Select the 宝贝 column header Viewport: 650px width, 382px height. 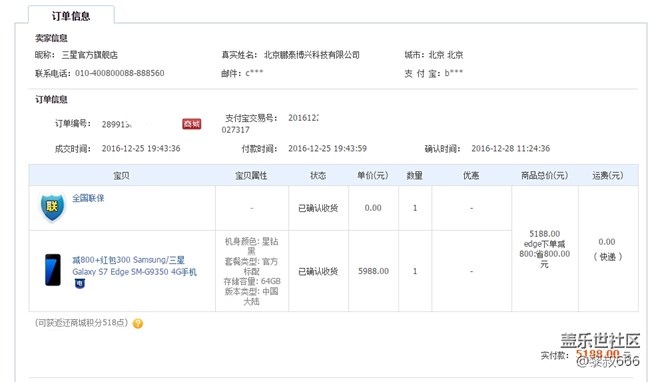pyautogui.click(x=121, y=175)
